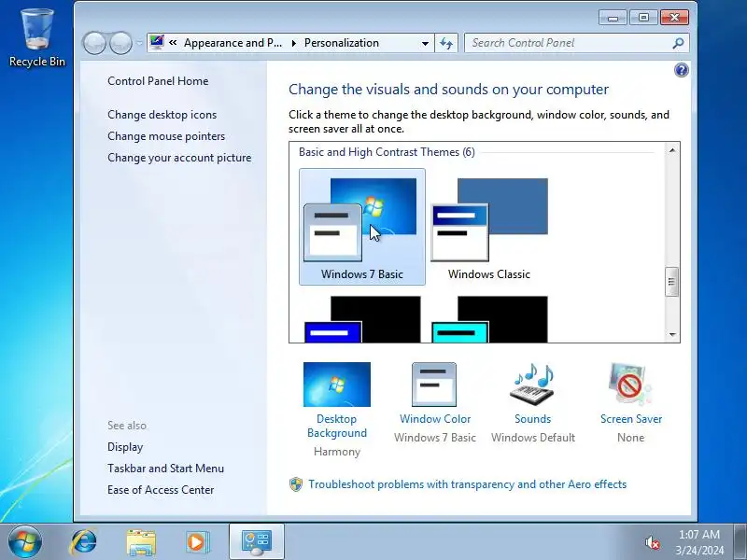Image resolution: width=747 pixels, height=560 pixels.
Task: Open Change mouse pointers link
Action: point(166,136)
